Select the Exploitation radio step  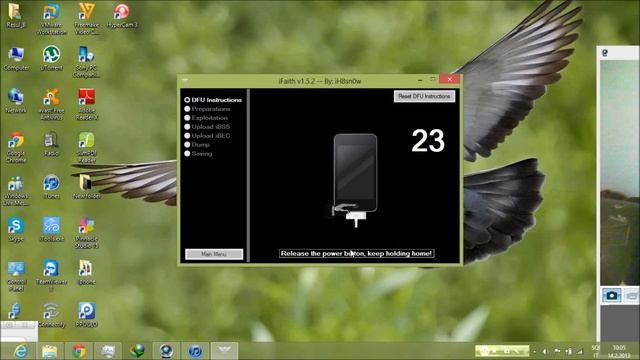[206, 118]
